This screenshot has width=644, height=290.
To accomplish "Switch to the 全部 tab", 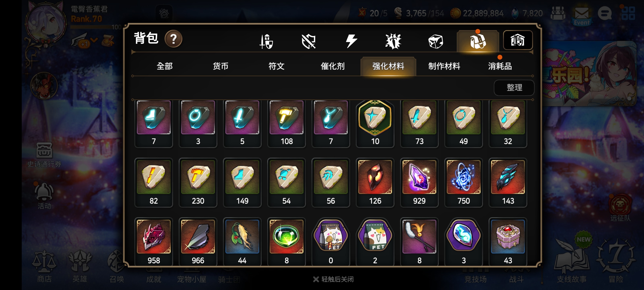I will point(164,66).
